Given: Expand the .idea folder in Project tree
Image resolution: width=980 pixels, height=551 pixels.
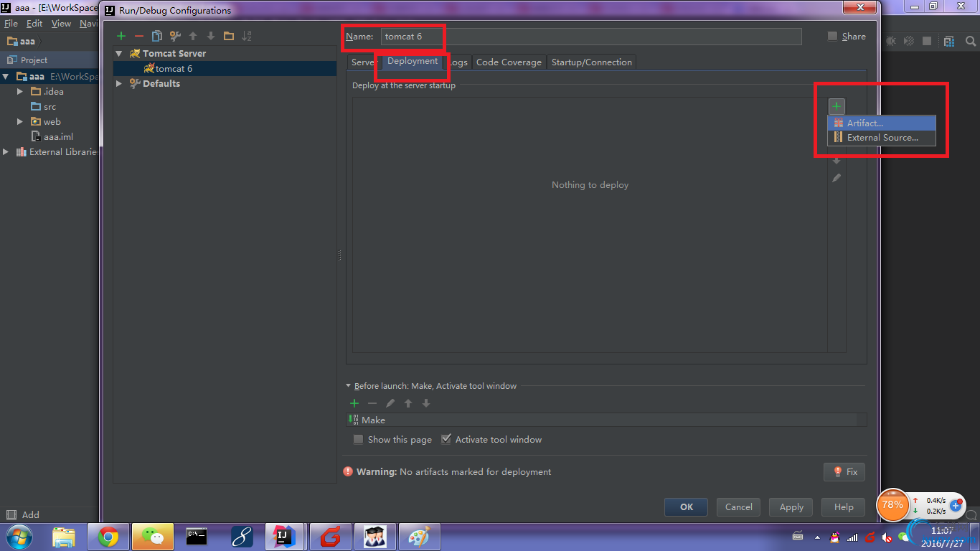Looking at the screenshot, I should click(21, 92).
